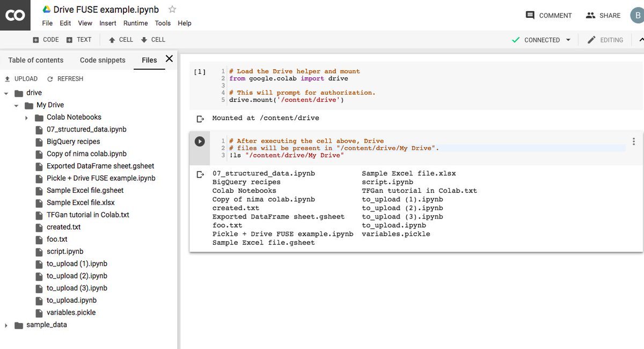Select Exported DataFrame sheet.gsheet in tree
The image size is (644, 349).
coord(100,166)
